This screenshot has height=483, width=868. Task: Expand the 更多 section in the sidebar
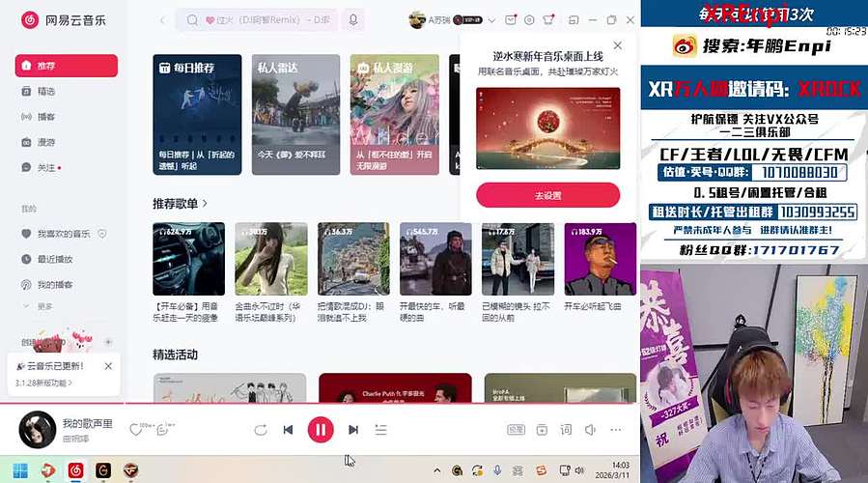pyautogui.click(x=37, y=306)
